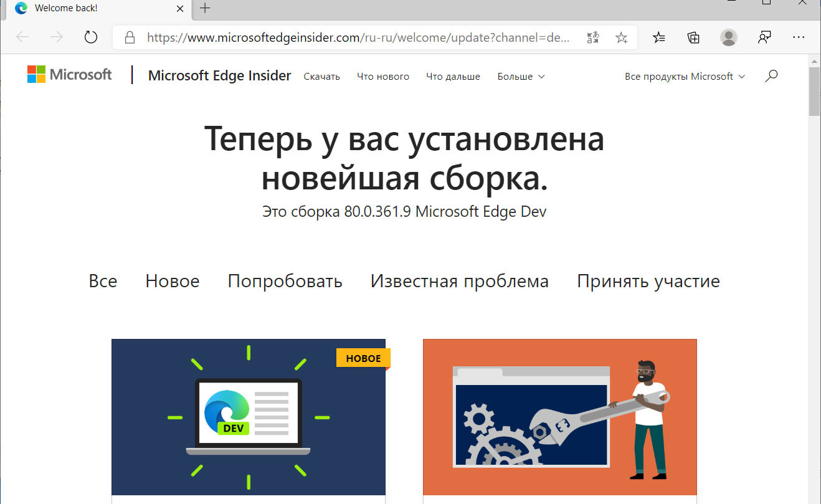This screenshot has height=504, width=821.
Task: Close the Welcome back tab
Action: pos(180,8)
